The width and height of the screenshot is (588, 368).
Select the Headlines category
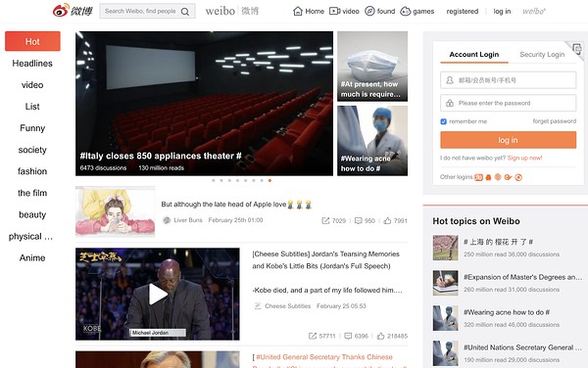pos(32,64)
